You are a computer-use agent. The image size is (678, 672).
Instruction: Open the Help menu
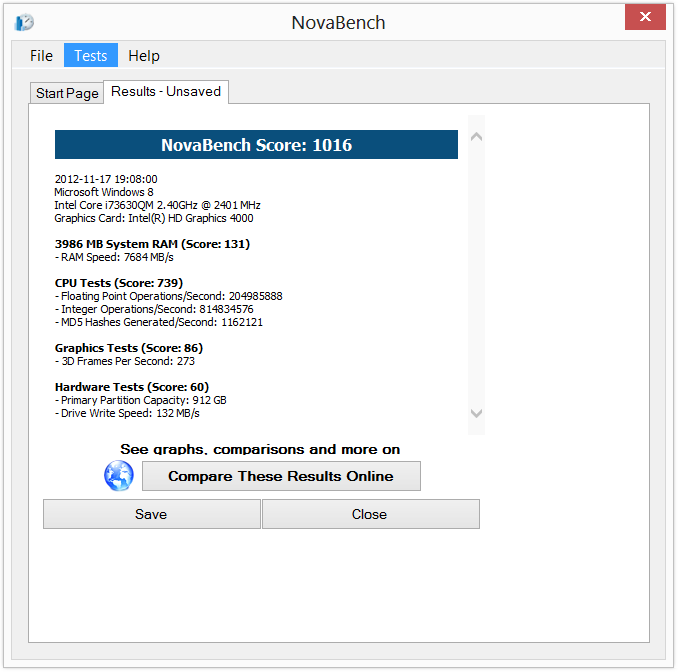coord(144,55)
